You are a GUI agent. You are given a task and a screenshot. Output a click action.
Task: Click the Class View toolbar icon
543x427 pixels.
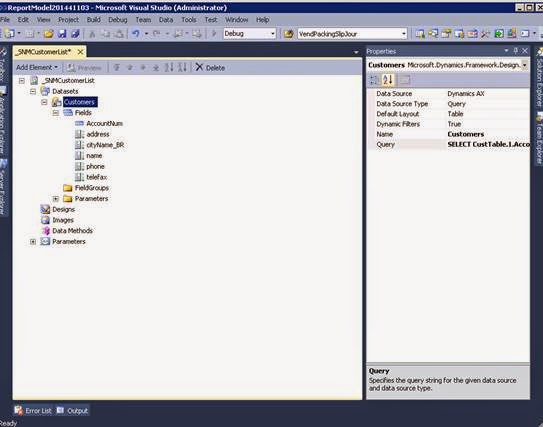(x=459, y=34)
